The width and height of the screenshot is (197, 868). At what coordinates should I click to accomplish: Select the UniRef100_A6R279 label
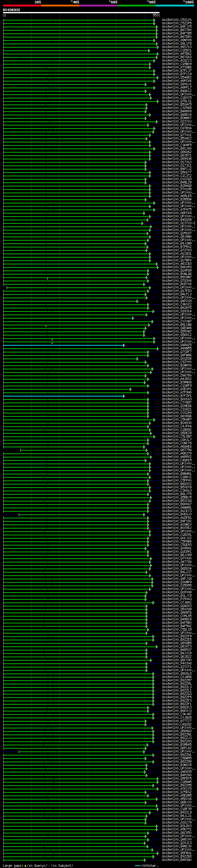click(x=177, y=454)
